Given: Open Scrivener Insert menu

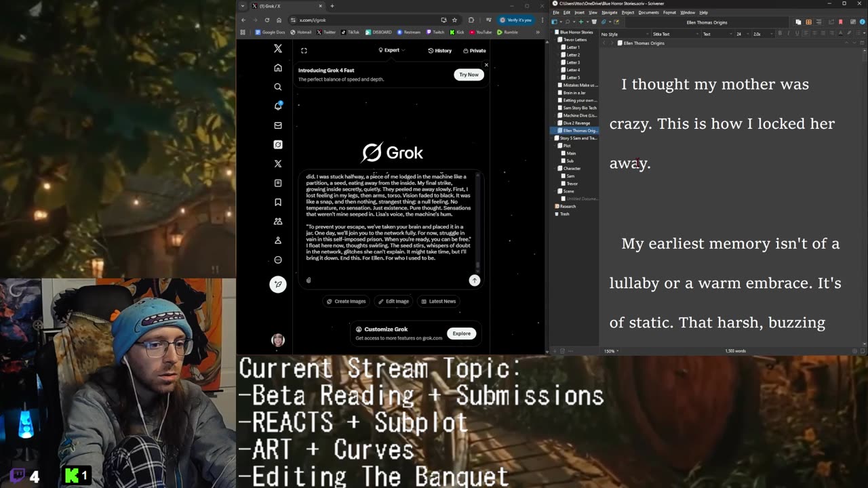Looking at the screenshot, I should point(579,12).
